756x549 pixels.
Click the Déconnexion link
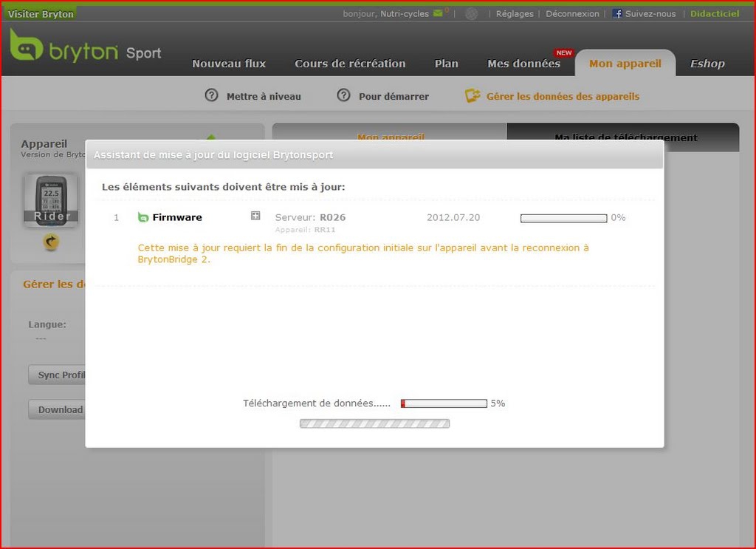pos(572,13)
